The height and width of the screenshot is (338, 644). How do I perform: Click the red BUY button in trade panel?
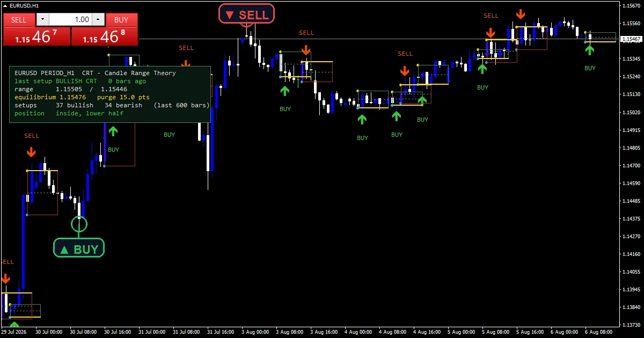pos(121,20)
